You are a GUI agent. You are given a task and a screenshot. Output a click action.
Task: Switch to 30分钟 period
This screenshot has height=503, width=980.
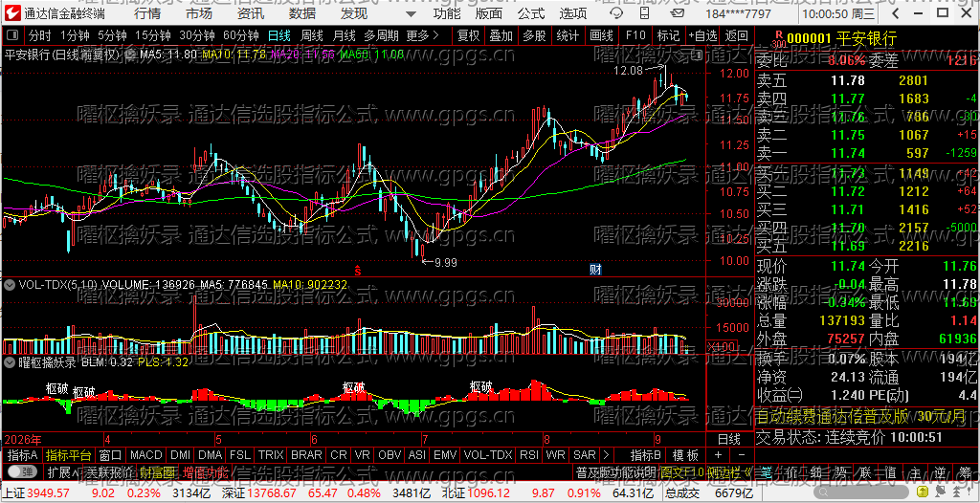(197, 35)
